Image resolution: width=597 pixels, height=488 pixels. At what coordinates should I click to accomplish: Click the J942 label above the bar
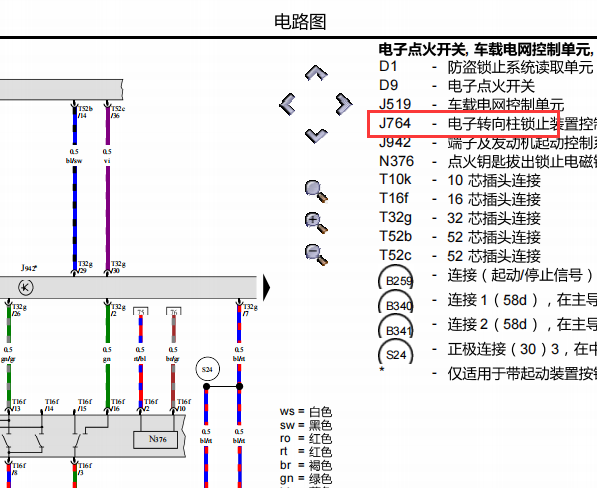tap(29, 268)
